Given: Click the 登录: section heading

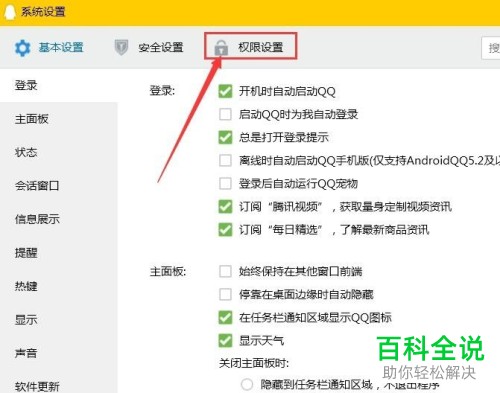Looking at the screenshot, I should 162,91.
